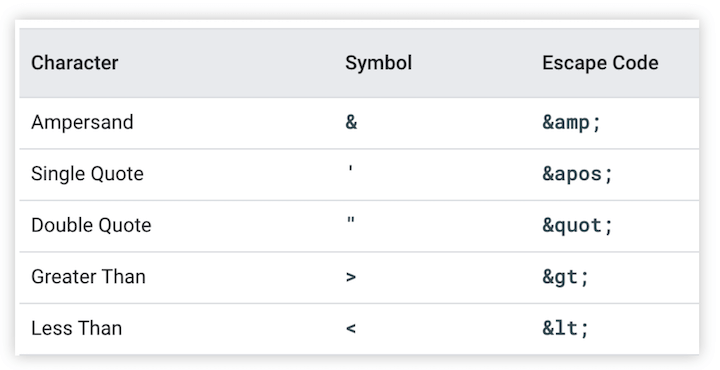Click the Greater Than row label
Image resolution: width=720 pixels, height=370 pixels.
(x=88, y=277)
